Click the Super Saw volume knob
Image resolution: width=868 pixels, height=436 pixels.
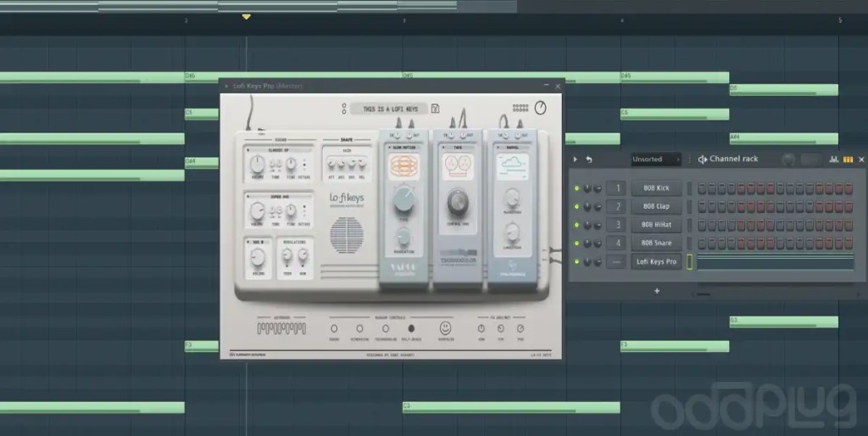(x=258, y=211)
